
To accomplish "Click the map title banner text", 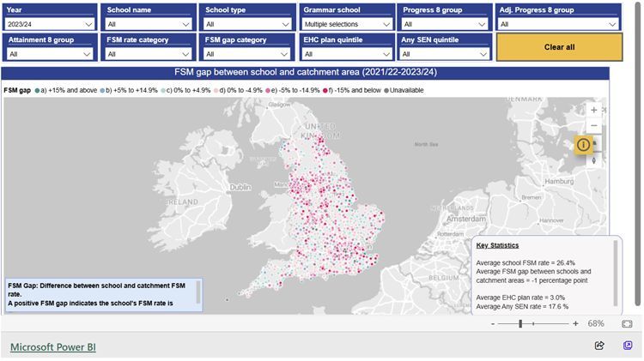I will (x=305, y=72).
